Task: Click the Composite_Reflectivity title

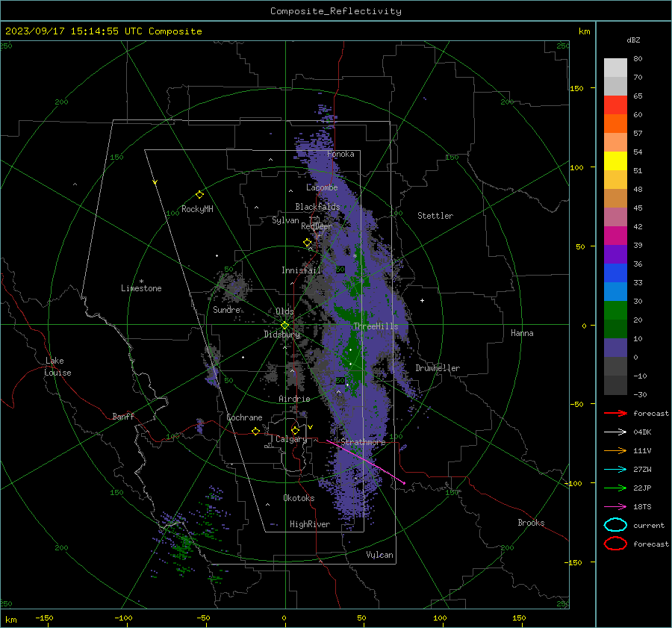Action: [336, 11]
